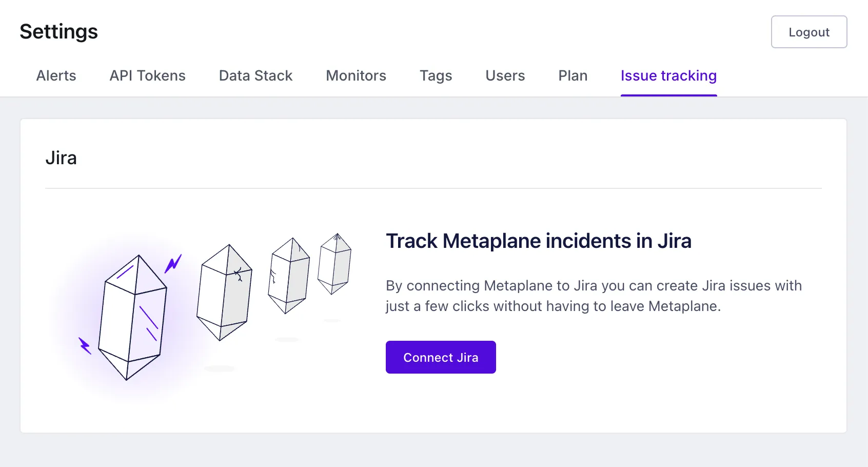
Task: Click the smallest crystal illustration
Action: (x=336, y=264)
